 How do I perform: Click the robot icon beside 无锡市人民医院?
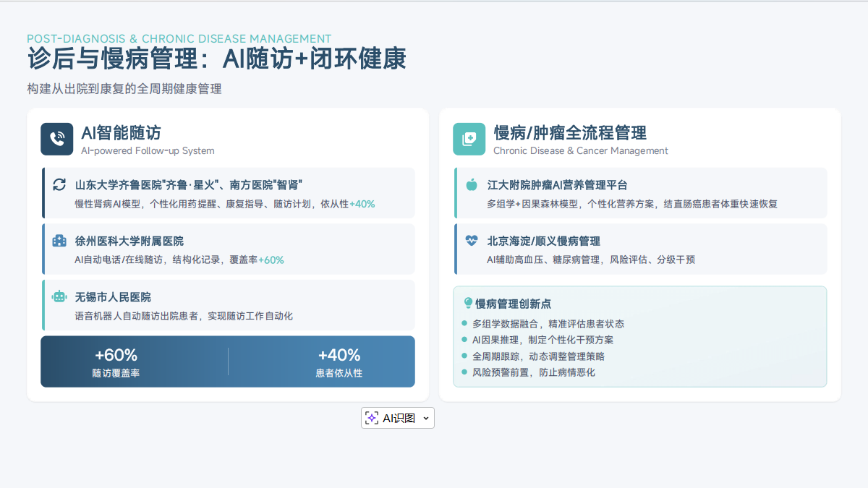(59, 296)
